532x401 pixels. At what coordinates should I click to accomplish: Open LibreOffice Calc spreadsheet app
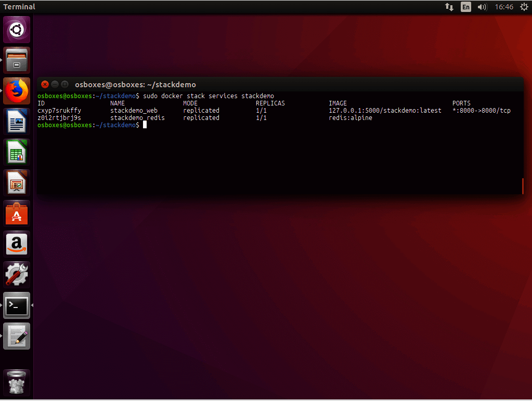pos(17,152)
